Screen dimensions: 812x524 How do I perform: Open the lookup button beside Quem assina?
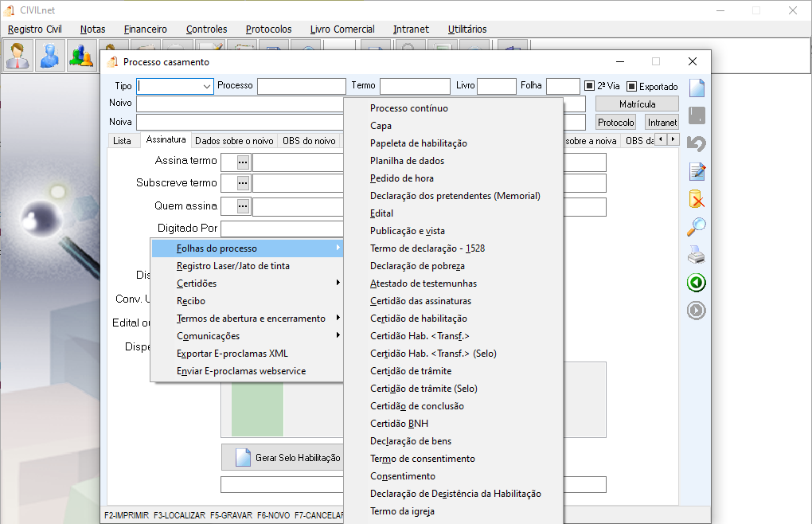243,206
